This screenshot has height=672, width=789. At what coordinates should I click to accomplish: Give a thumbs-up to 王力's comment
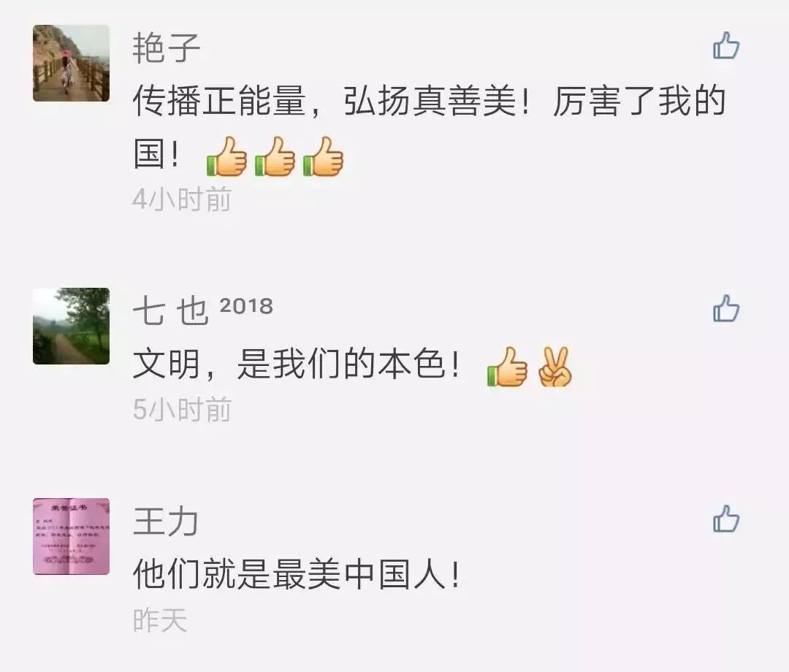pyautogui.click(x=726, y=519)
